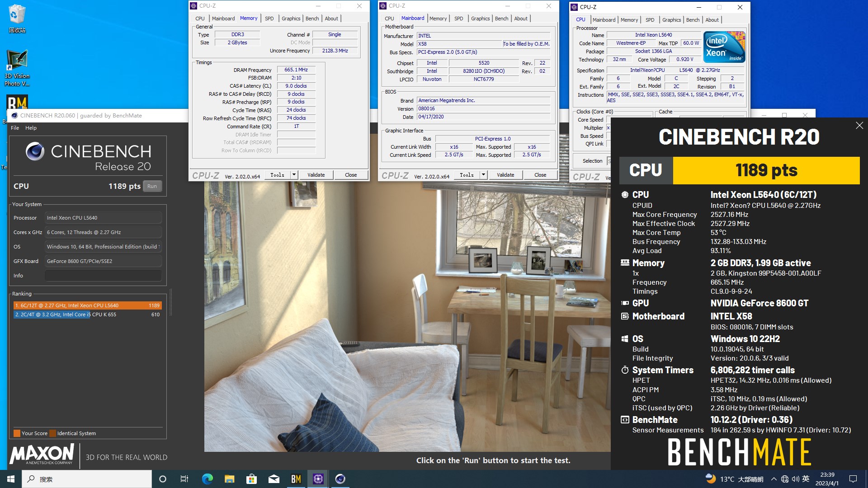Click Run button next to CPU score
The width and height of the screenshot is (868, 488).
coord(152,186)
